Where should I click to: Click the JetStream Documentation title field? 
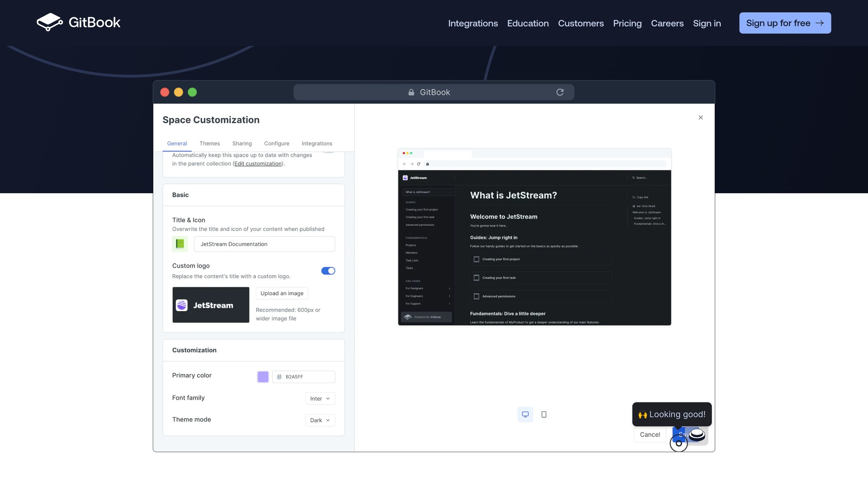pyautogui.click(x=264, y=244)
